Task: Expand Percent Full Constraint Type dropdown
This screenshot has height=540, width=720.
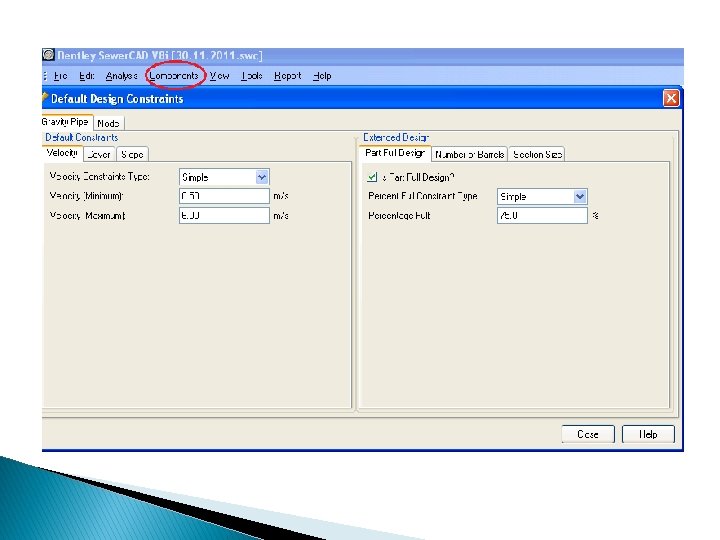Action: (580, 197)
